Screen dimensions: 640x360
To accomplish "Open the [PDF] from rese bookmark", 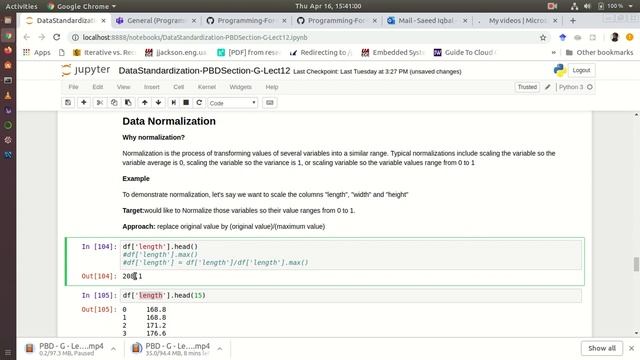I will [249, 52].
